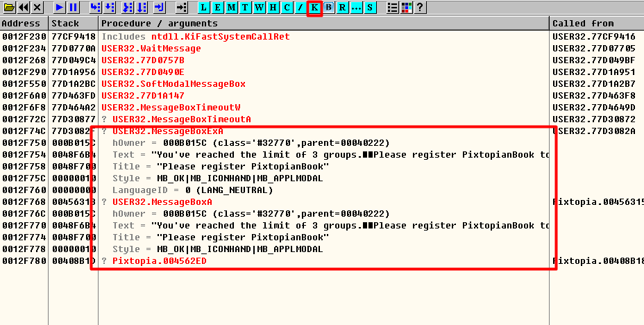Viewport: 644px width, 325px height.
Task: Select the USER32.WaitMessage row
Action: coord(322,49)
